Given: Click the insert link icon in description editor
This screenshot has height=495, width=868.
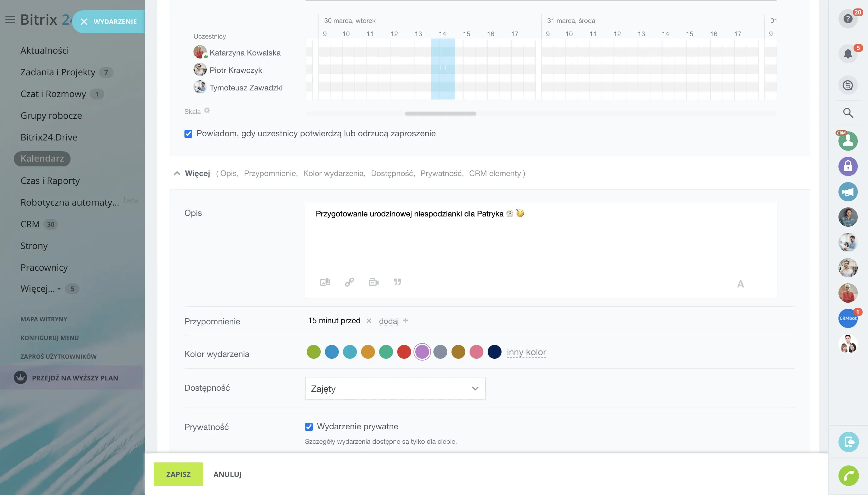Looking at the screenshot, I should click(349, 282).
